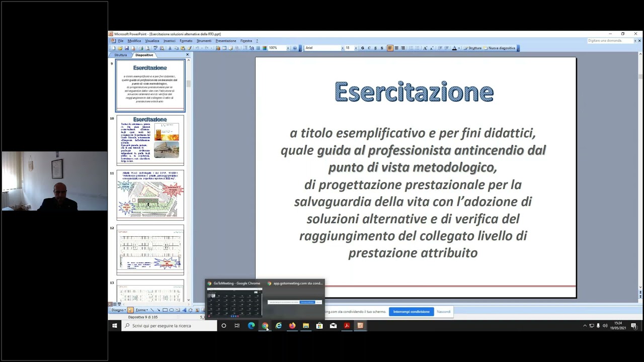The width and height of the screenshot is (644, 362).
Task: Open help question box dropdown arrow
Action: click(635, 41)
